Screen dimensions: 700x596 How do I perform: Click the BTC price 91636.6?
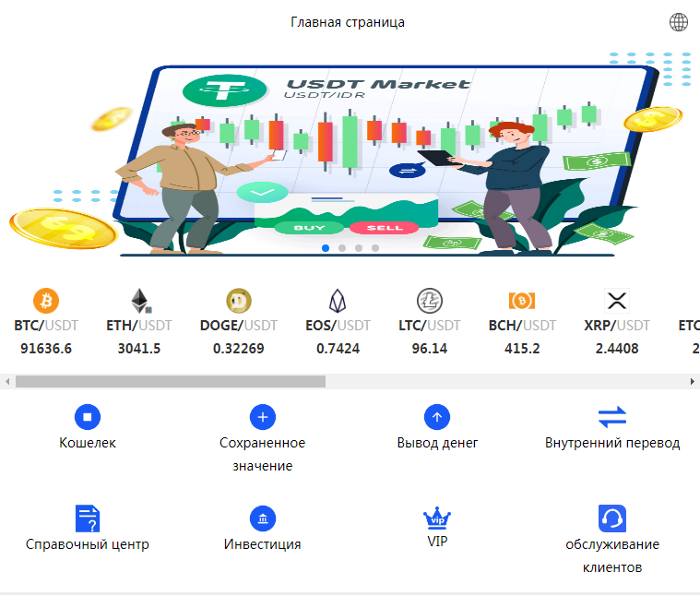point(46,348)
